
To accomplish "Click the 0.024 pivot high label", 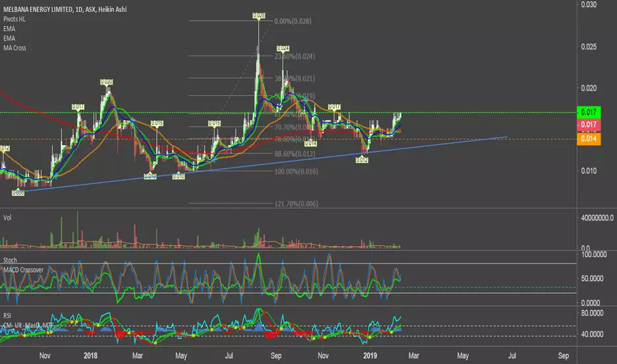I will (283, 48).
